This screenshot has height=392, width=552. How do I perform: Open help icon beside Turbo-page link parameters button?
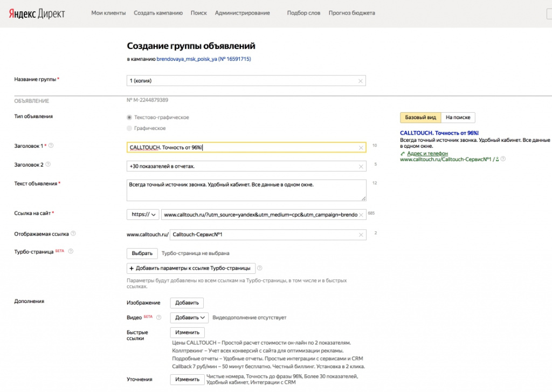pos(259,268)
